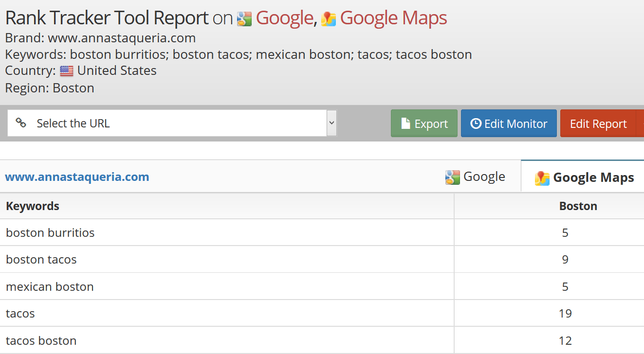644x354 pixels.
Task: Select the boston tacos keyword
Action: tap(41, 259)
